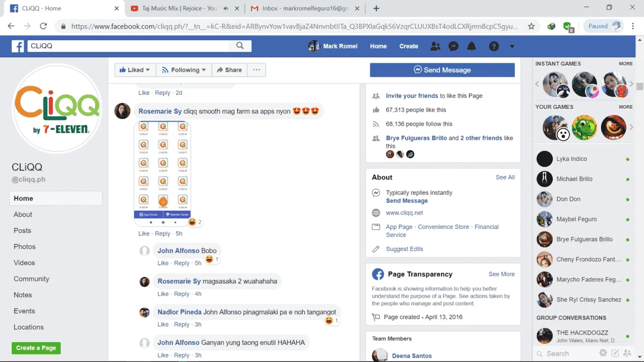
Task: Switch to the Gmail Inbox tab
Action: point(304,9)
